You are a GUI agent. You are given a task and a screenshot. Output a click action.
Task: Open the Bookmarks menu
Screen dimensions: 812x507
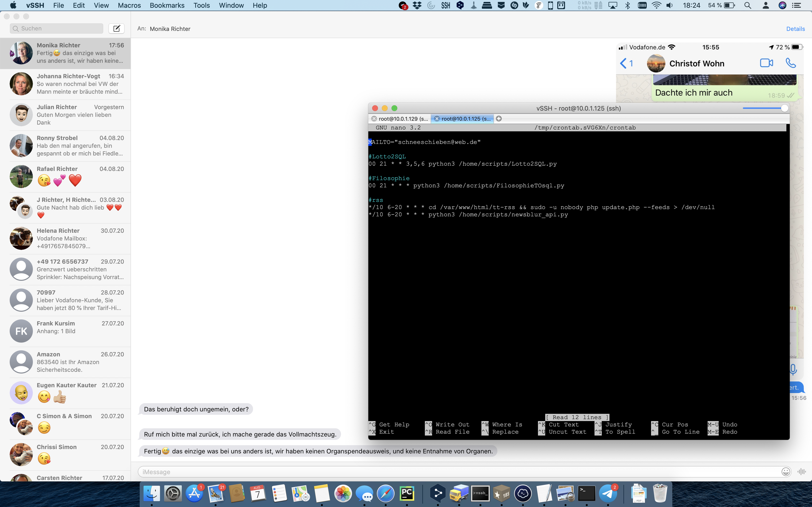tap(167, 5)
